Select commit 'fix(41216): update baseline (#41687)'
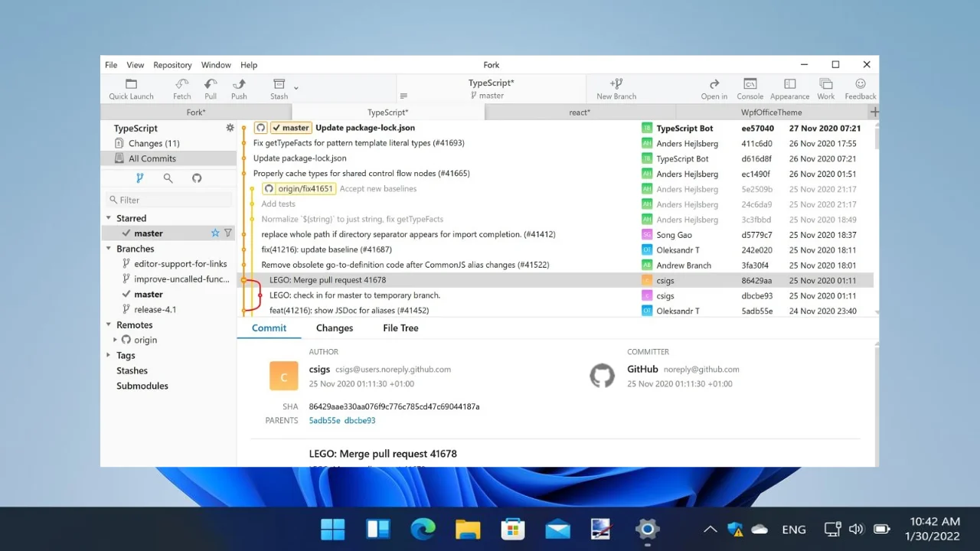Screen dimensions: 980x551 [x=555, y=249]
